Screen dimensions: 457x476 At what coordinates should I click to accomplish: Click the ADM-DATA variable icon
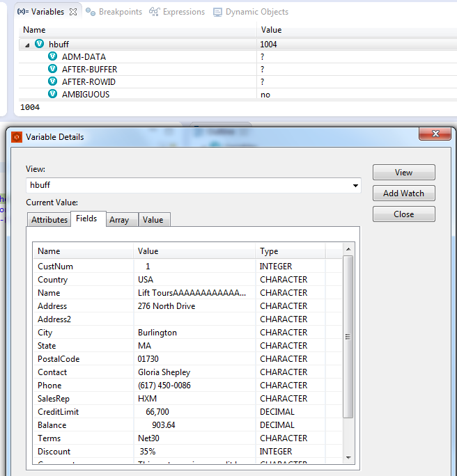pyautogui.click(x=52, y=56)
